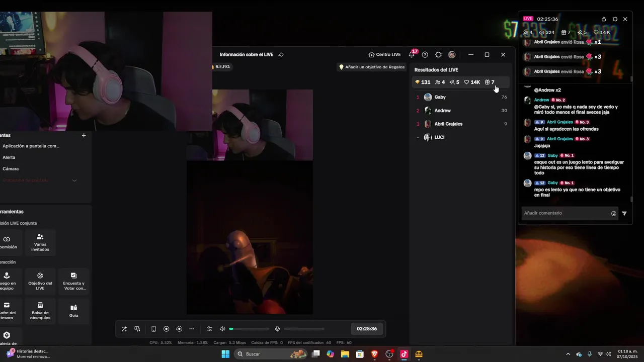This screenshot has width=644, height=362.
Task: Open Objetivo del LIVE tool
Action: (40, 282)
